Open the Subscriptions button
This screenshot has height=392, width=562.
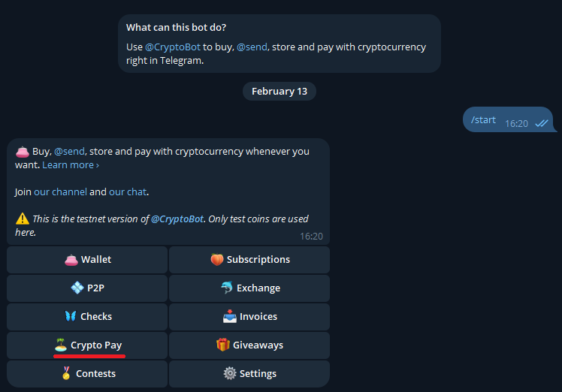pyautogui.click(x=249, y=260)
